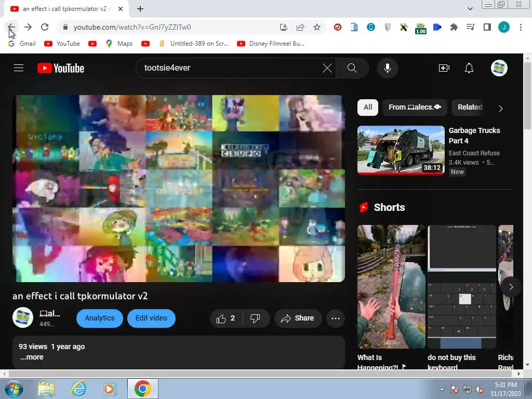532x399 pixels.
Task: Open the extensions puzzle piece menu
Action: (454, 27)
